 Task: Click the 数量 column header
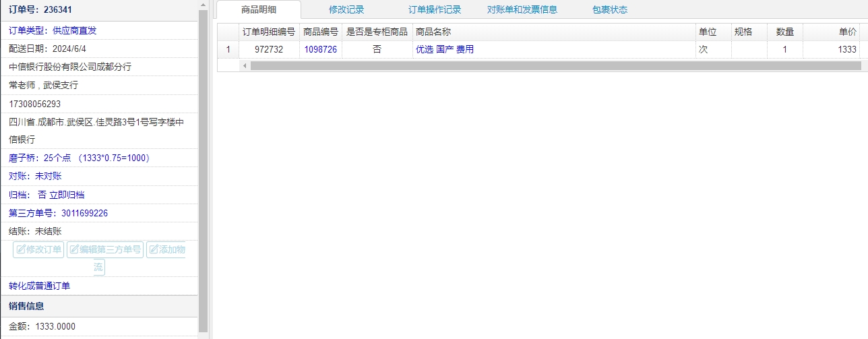(x=784, y=32)
